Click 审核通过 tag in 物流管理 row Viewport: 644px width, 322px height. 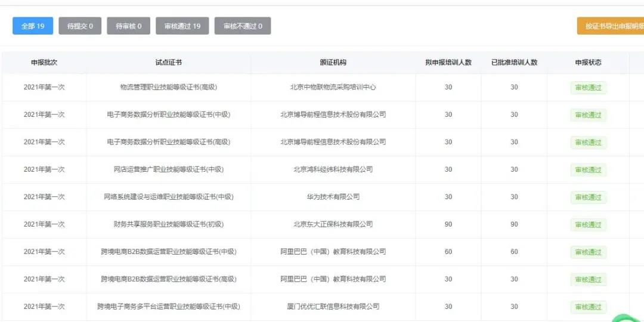pos(588,88)
